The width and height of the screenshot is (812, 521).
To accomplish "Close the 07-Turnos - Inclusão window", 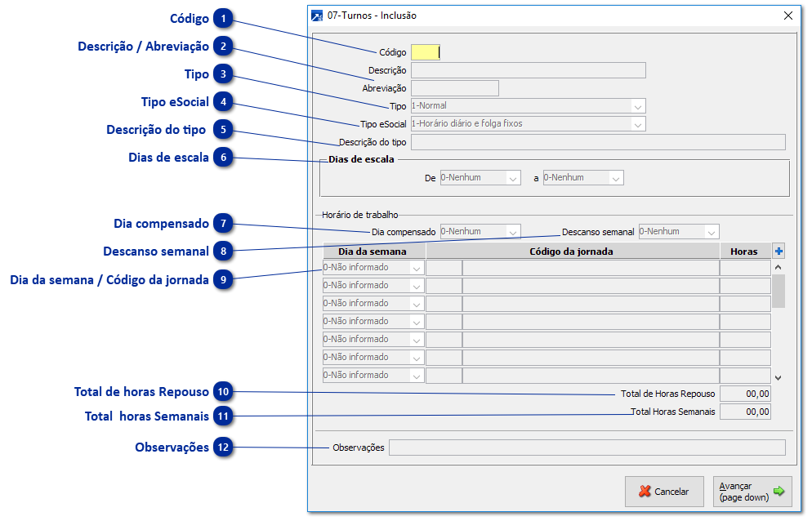I will (788, 16).
